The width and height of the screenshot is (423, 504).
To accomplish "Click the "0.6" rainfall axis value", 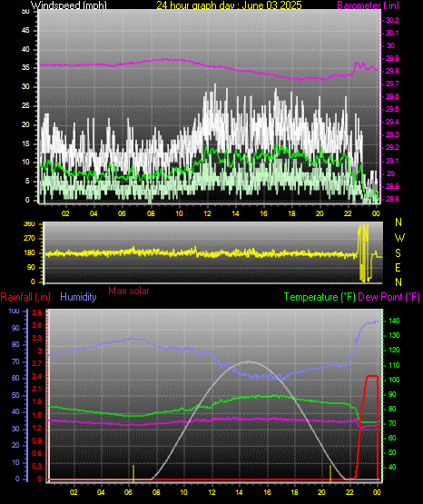I will click(37, 453).
